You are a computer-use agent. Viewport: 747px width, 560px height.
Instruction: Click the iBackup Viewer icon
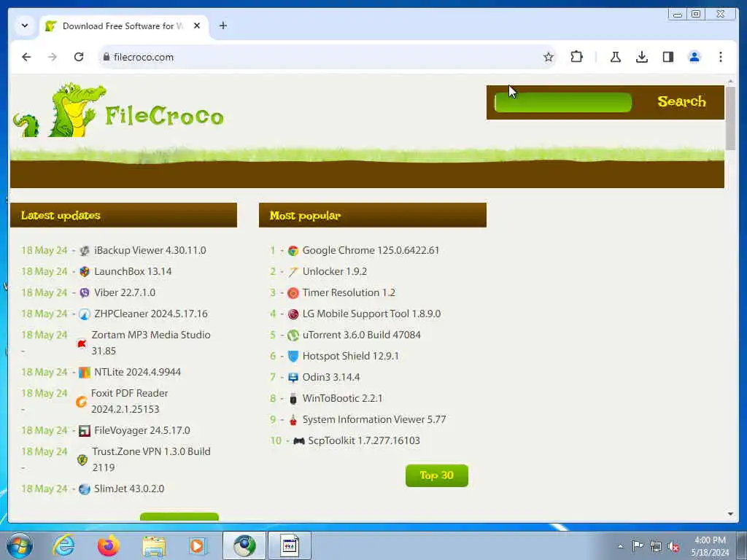85,251
